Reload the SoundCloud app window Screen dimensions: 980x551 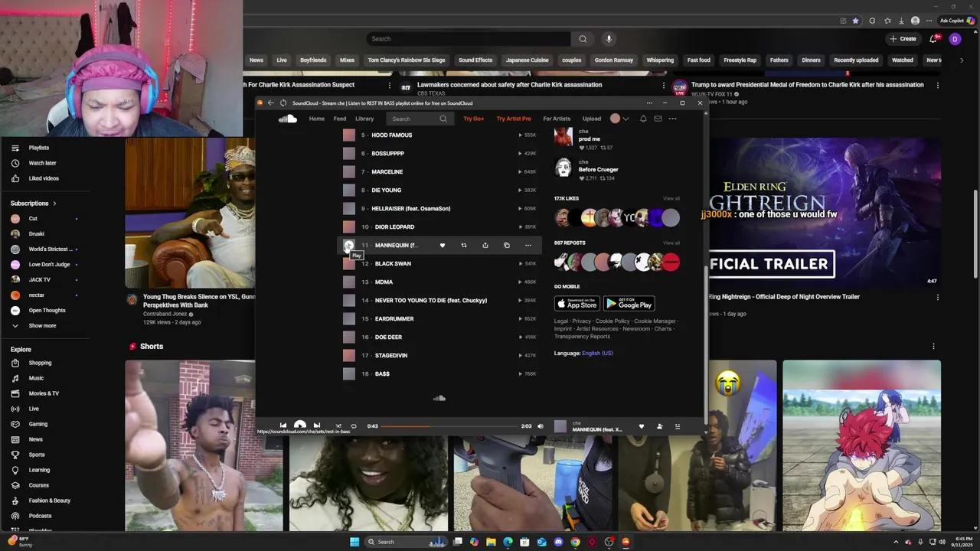point(283,103)
